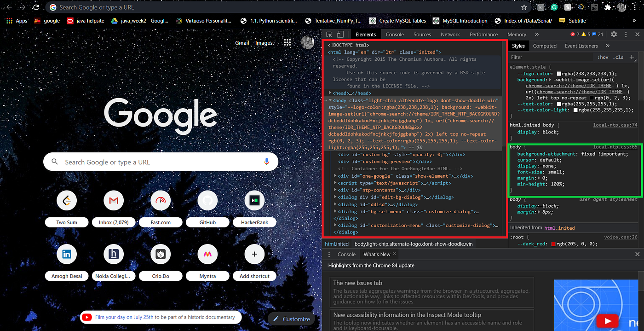The image size is (644, 331).
Task: Expand the margin shorthand triangle in the local-ntp.css body rule
Action: [540, 178]
